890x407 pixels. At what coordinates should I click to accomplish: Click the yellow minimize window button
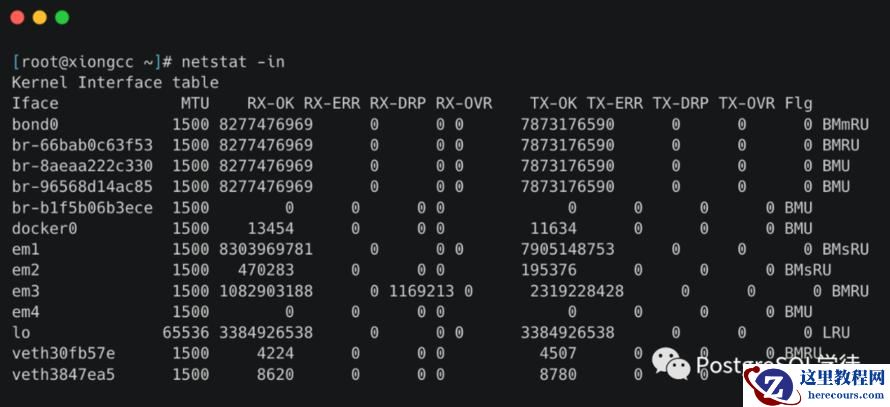coord(40,17)
